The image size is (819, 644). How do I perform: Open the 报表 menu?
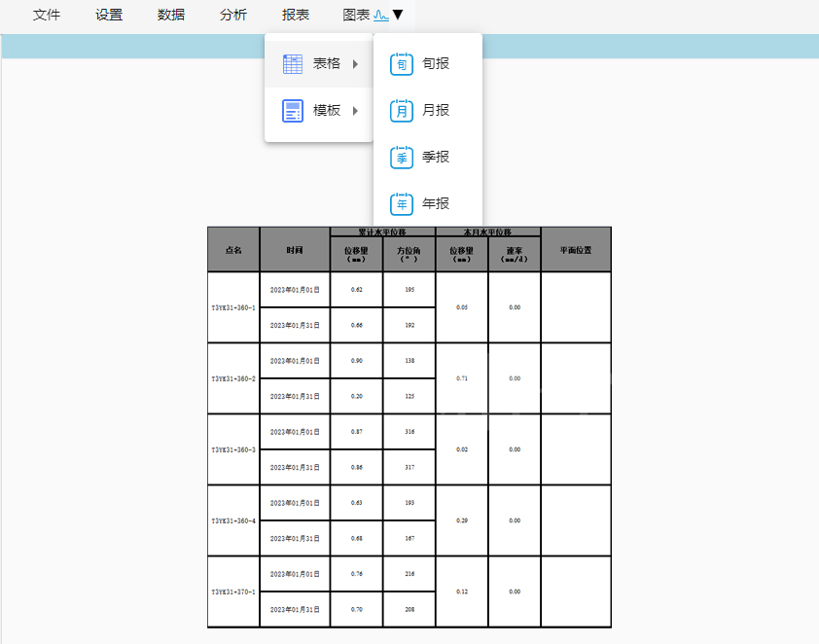295,15
